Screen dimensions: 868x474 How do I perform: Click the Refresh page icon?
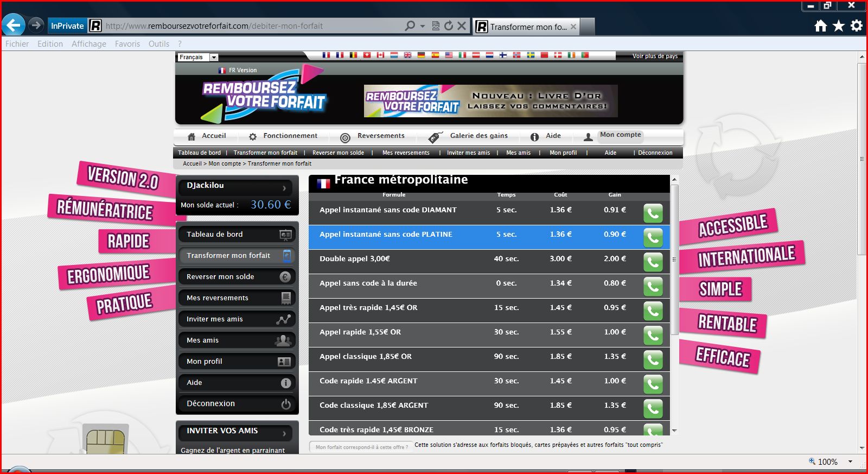pos(448,26)
